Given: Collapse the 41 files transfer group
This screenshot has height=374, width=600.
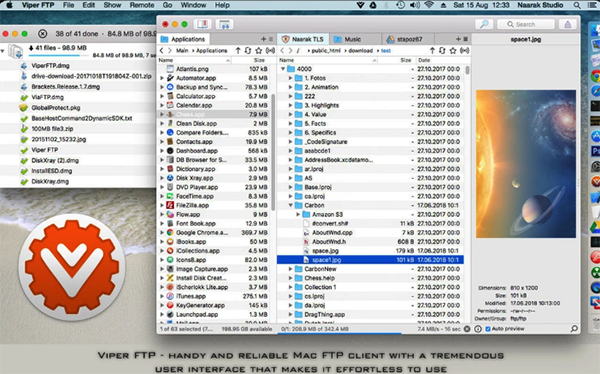Looking at the screenshot, I should click(x=3, y=50).
